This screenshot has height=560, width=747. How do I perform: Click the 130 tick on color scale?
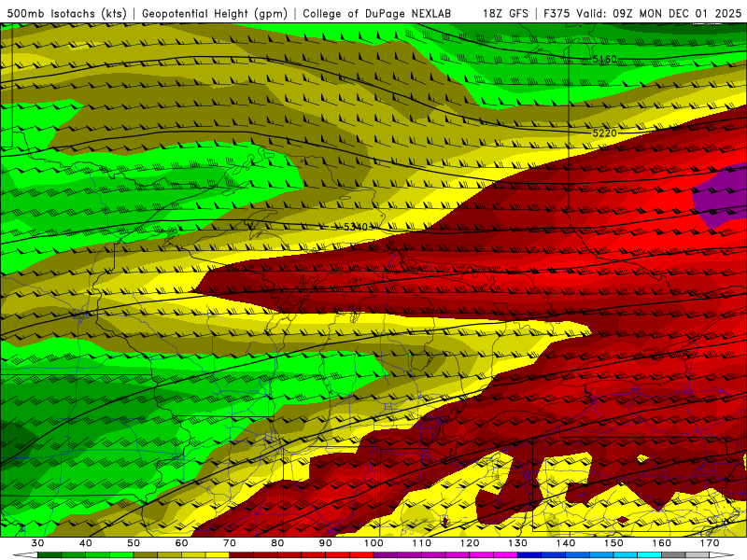pos(518,543)
